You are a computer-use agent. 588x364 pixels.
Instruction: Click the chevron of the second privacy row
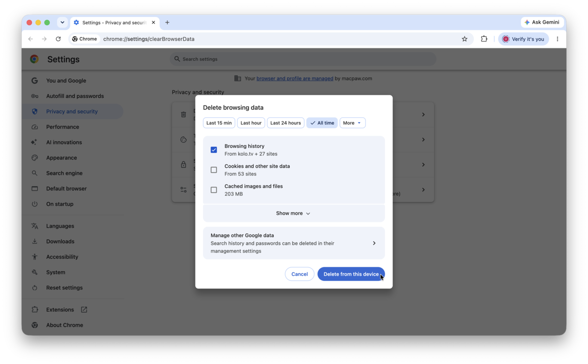click(x=423, y=140)
